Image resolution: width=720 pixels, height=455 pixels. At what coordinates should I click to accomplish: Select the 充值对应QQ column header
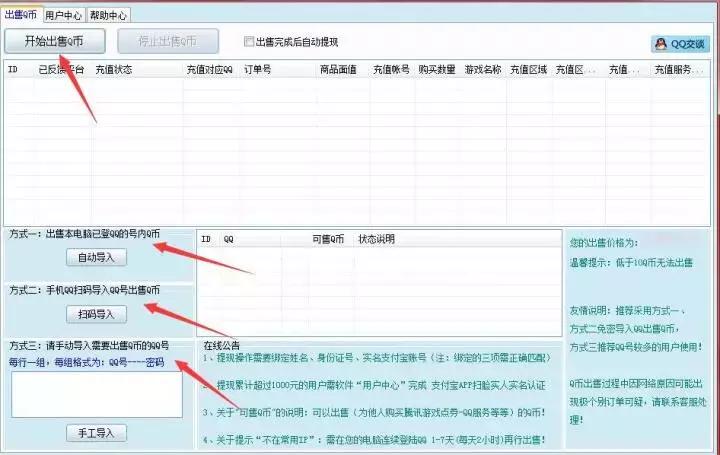click(209, 70)
